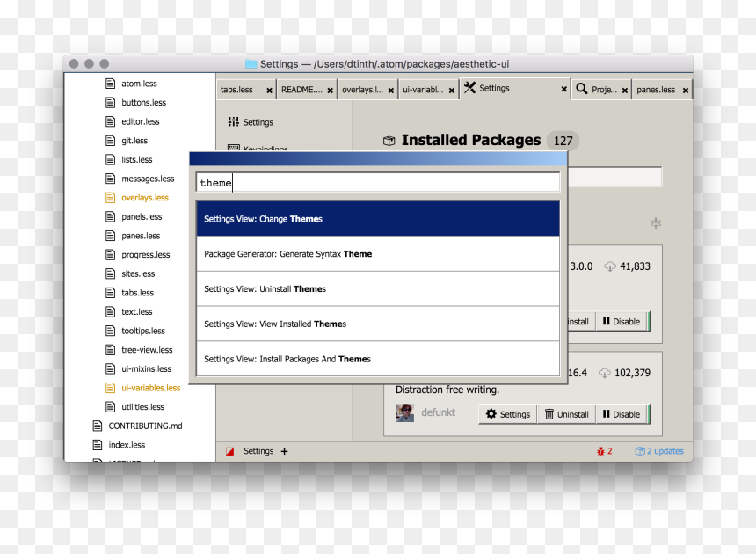Open utilities.less in tree view
This screenshot has height=554, width=756.
(x=142, y=407)
